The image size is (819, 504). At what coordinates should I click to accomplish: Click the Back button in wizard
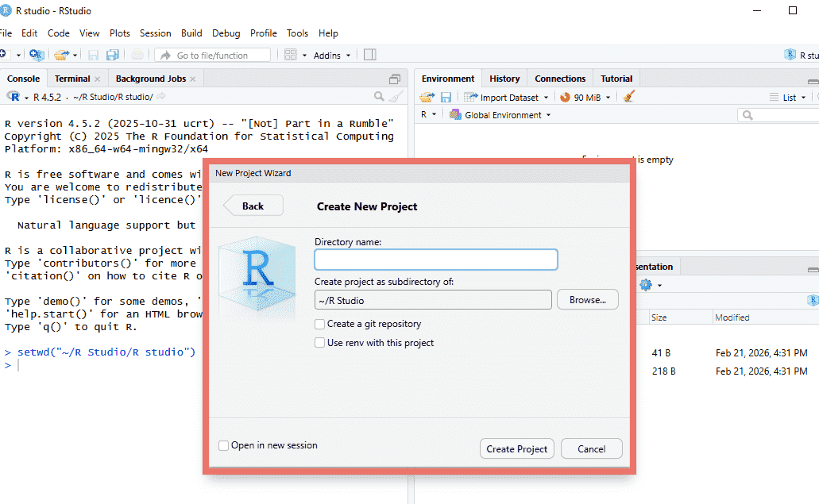pos(253,206)
